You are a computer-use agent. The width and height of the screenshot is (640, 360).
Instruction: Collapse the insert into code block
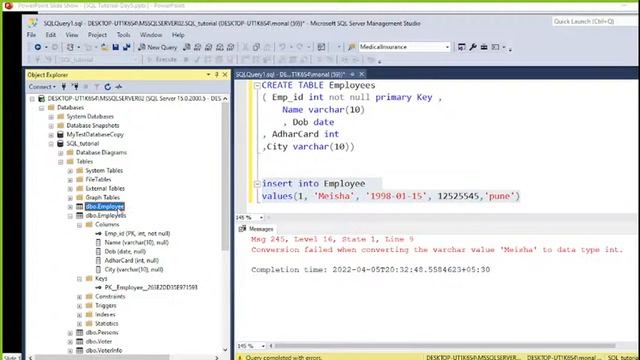[x=257, y=184]
